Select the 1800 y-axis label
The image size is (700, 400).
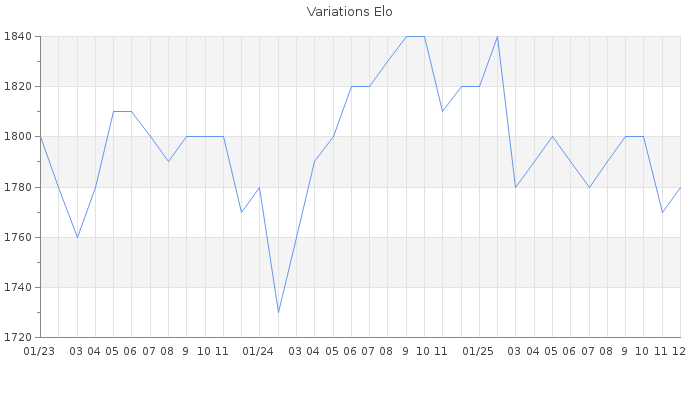tap(17, 137)
